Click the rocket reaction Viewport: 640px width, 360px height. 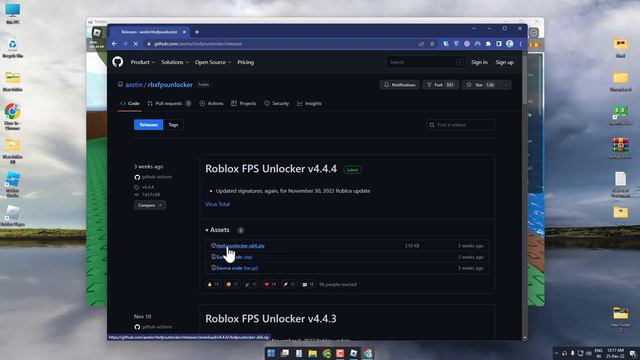(289, 284)
